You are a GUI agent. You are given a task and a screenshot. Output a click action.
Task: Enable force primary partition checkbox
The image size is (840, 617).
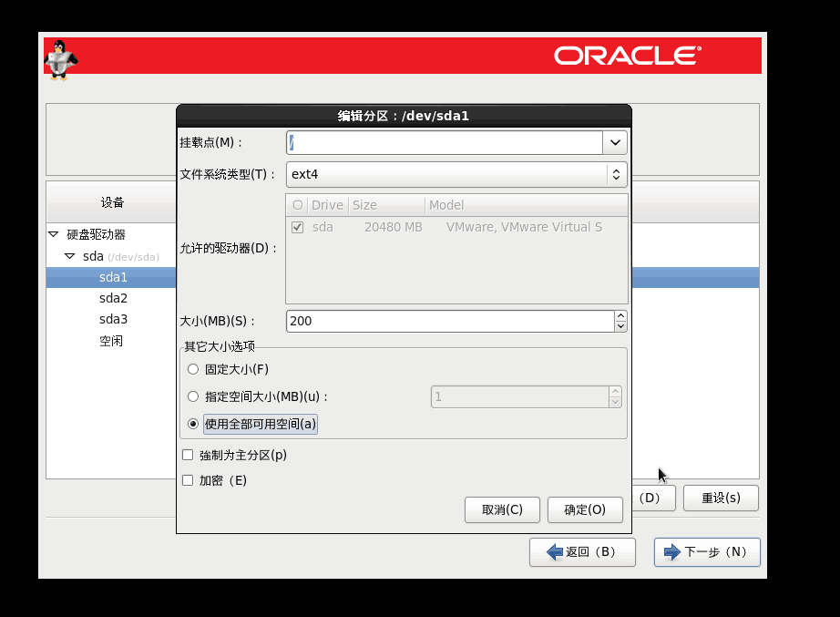tap(188, 455)
